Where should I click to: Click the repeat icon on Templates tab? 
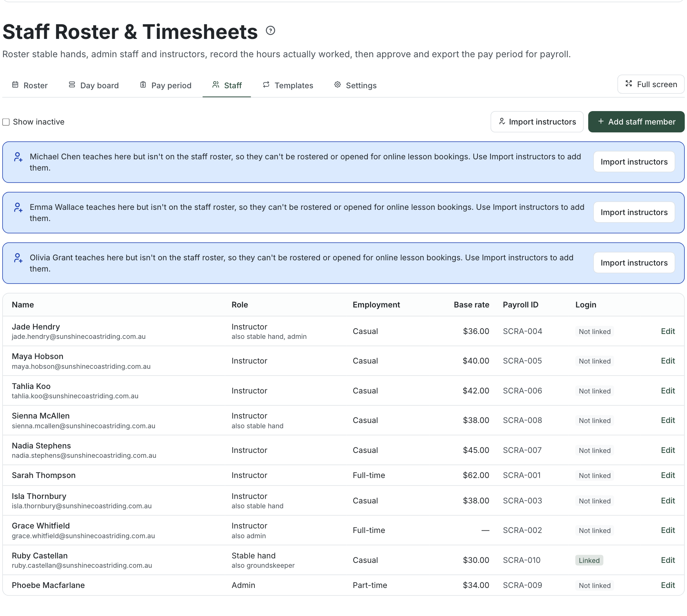pyautogui.click(x=266, y=85)
